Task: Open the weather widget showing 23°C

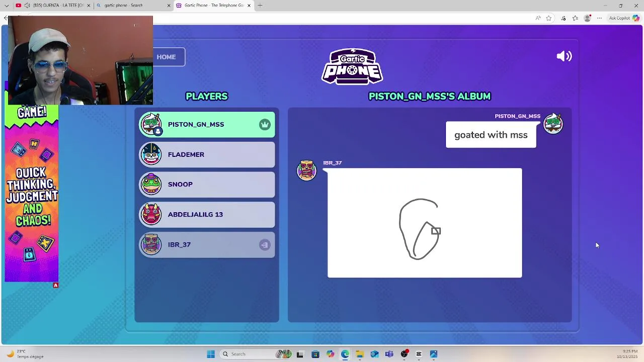Action: pyautogui.click(x=24, y=354)
